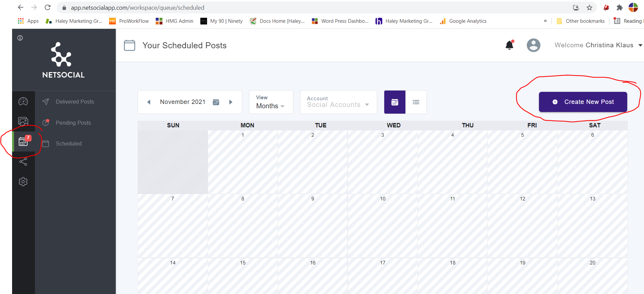Viewport: 644px width, 294px height.
Task: Open the Apps bookmark
Action: click(x=28, y=21)
